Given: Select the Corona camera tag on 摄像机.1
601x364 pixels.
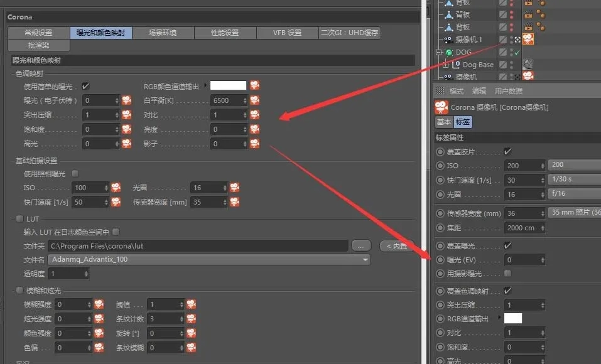Looking at the screenshot, I should coord(528,39).
